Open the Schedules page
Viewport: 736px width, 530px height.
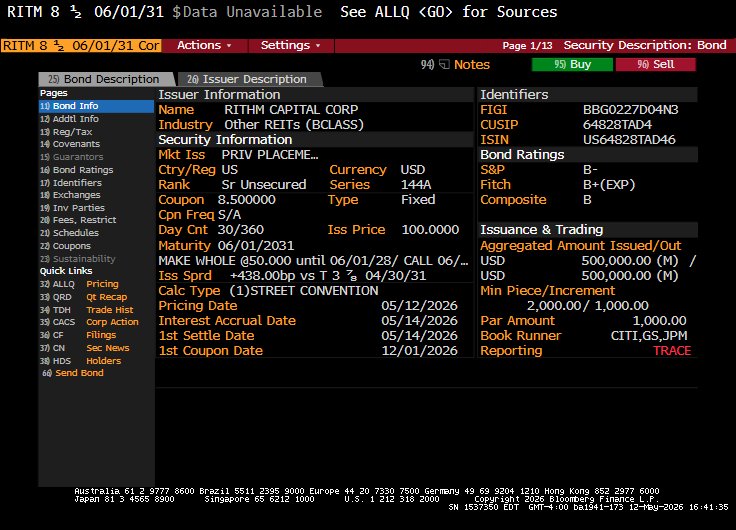69,233
